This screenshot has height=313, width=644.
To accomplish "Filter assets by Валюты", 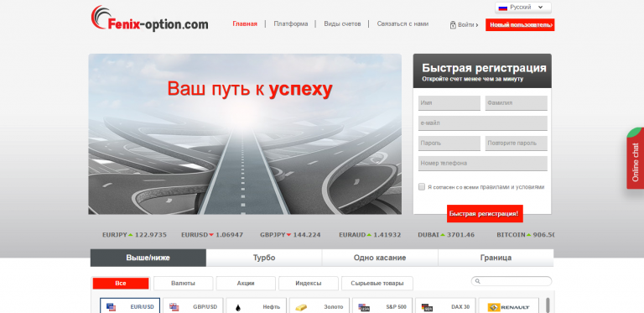I will coord(183,284).
